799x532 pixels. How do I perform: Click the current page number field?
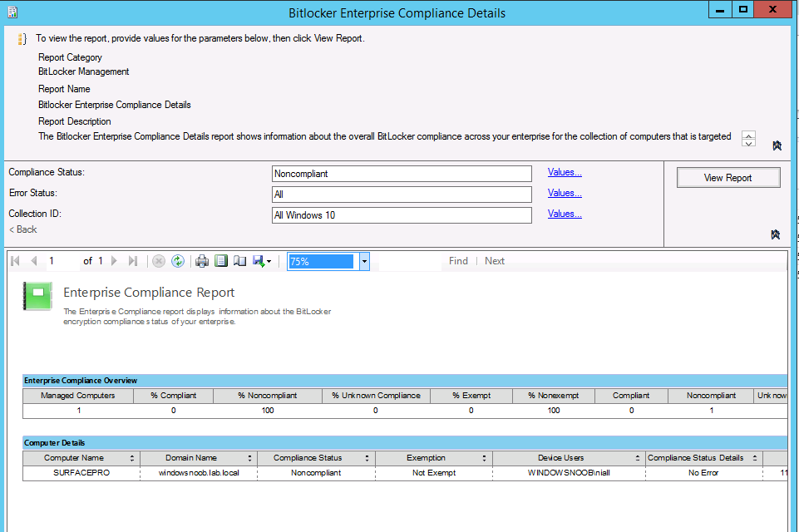(x=62, y=261)
